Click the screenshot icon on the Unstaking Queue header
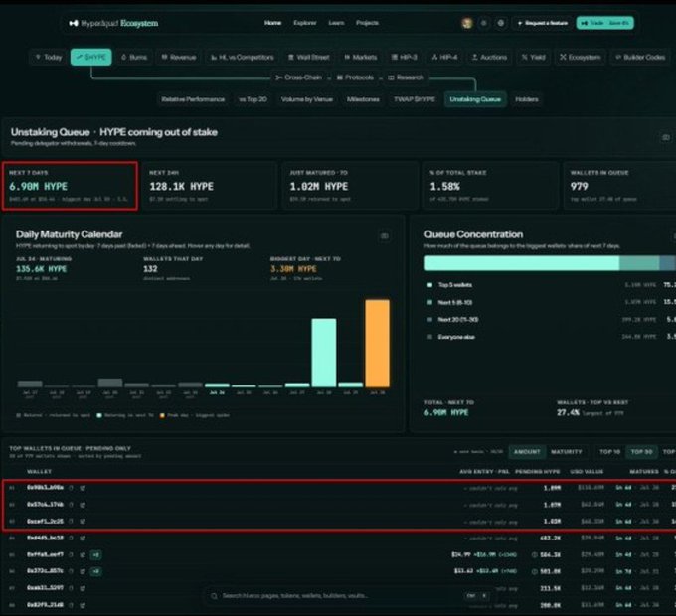 coord(666,138)
